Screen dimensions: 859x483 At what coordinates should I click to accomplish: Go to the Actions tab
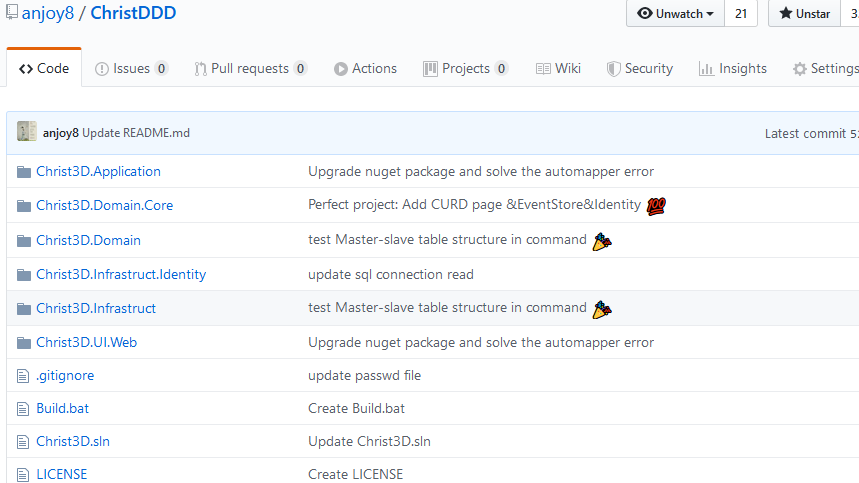(365, 68)
